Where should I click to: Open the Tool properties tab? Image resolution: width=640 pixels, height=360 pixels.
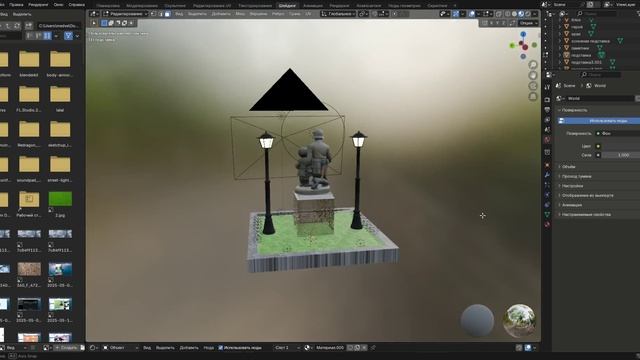pyautogui.click(x=547, y=87)
